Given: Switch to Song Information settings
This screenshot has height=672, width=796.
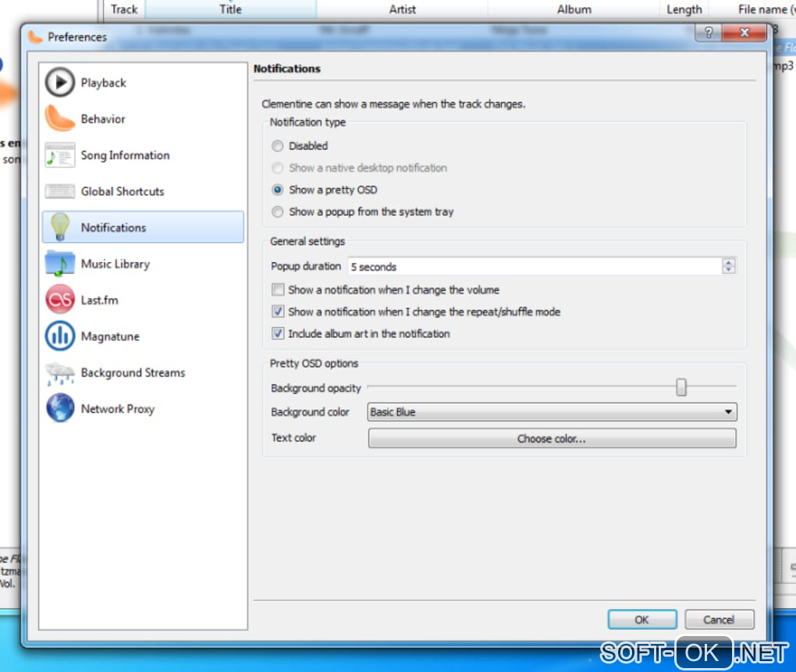Looking at the screenshot, I should tap(143, 155).
